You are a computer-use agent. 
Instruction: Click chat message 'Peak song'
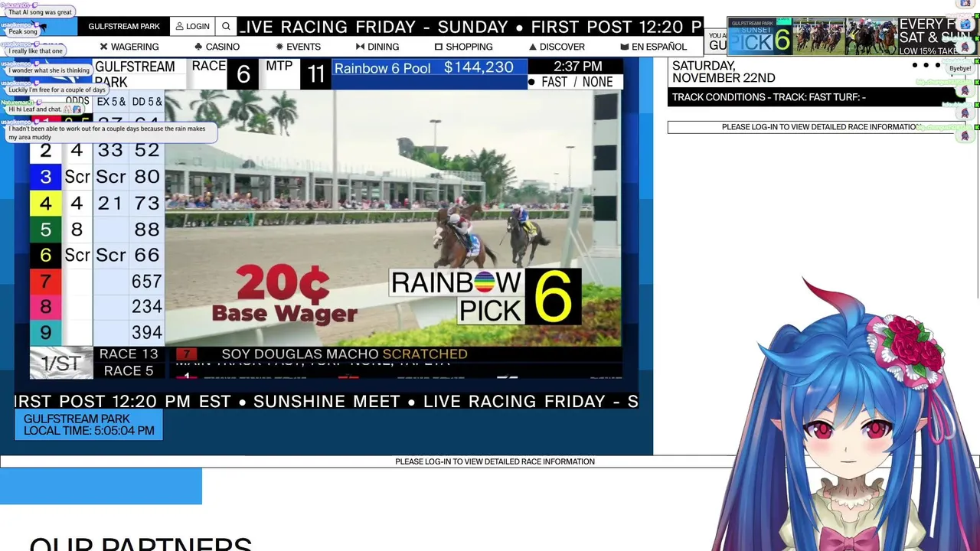[x=23, y=31]
